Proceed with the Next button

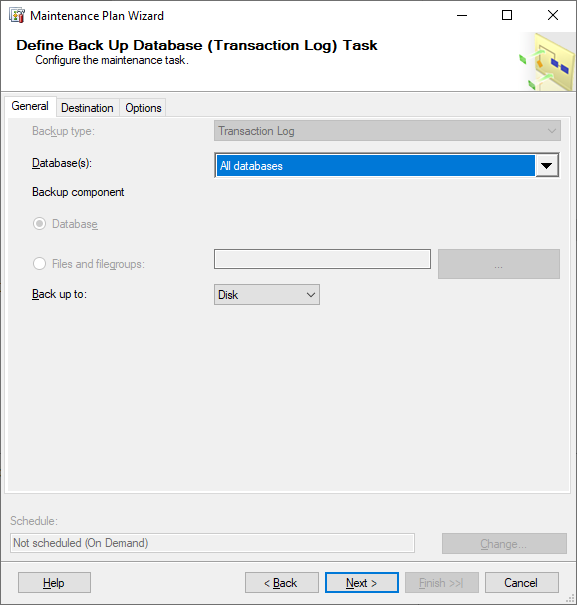tap(362, 583)
